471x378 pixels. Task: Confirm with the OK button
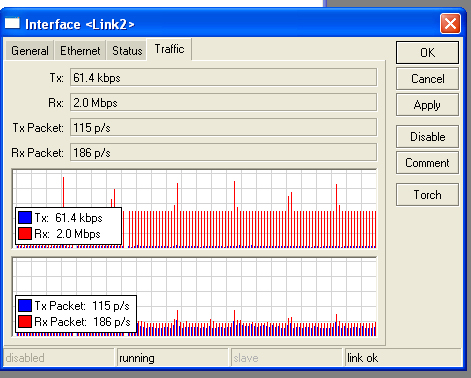coord(427,52)
